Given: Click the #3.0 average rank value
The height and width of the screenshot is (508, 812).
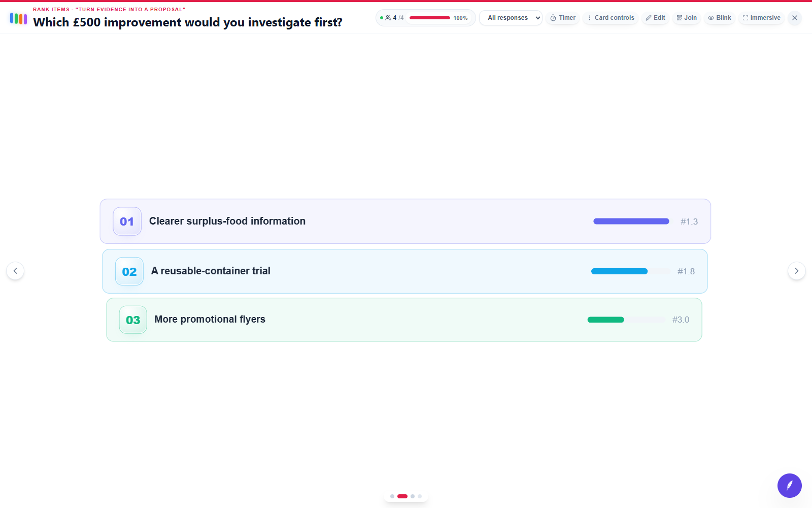Looking at the screenshot, I should click(681, 320).
